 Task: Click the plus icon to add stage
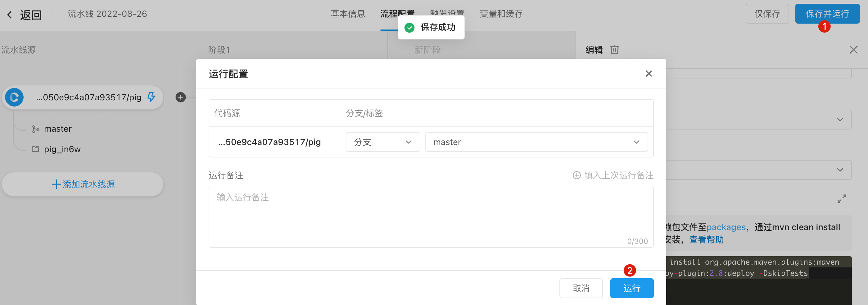(x=181, y=98)
